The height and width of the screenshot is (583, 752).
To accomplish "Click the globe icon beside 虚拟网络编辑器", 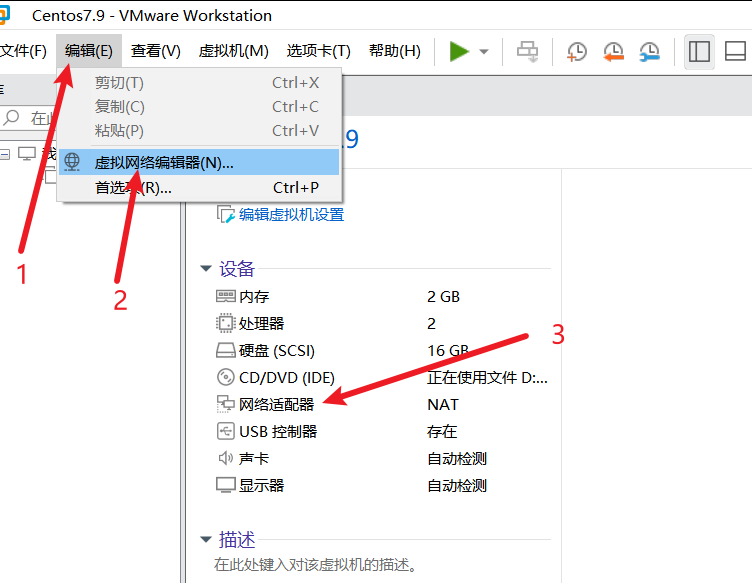I will pos(72,162).
